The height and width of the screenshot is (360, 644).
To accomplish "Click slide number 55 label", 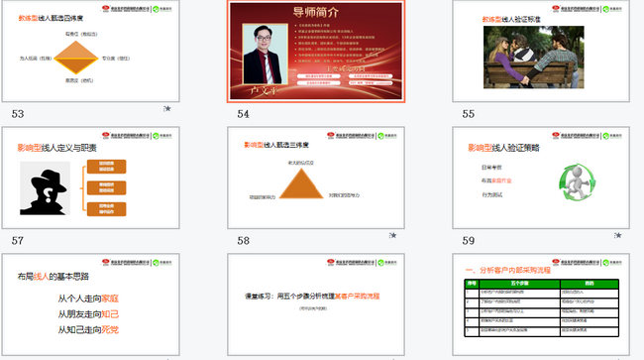I will tap(469, 114).
